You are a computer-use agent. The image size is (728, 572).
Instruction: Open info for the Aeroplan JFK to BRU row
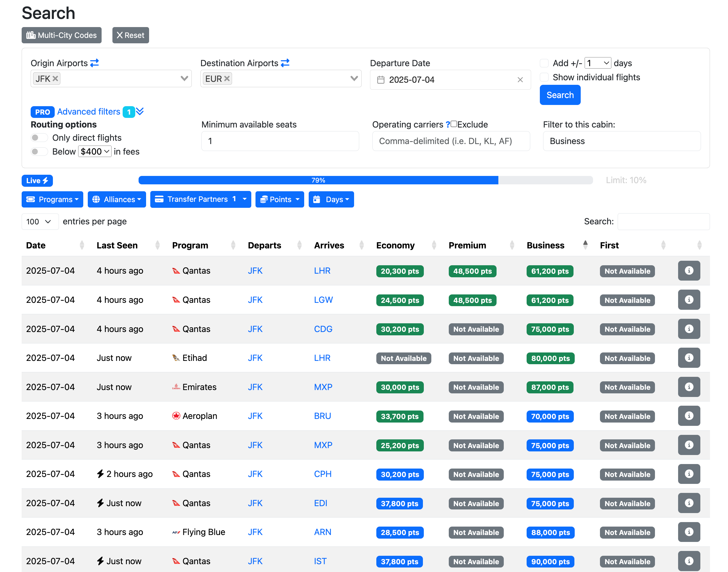click(x=689, y=416)
